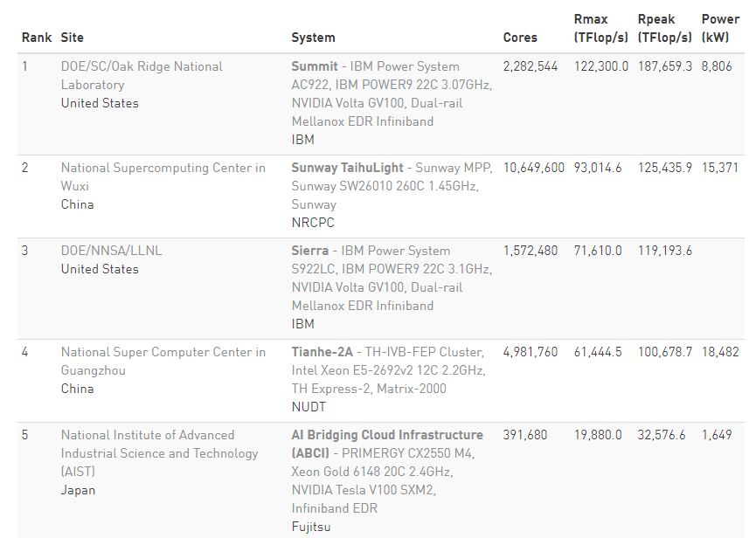Open the Tianhe-2A system details
The height and width of the screenshot is (538, 756).
pyautogui.click(x=323, y=352)
